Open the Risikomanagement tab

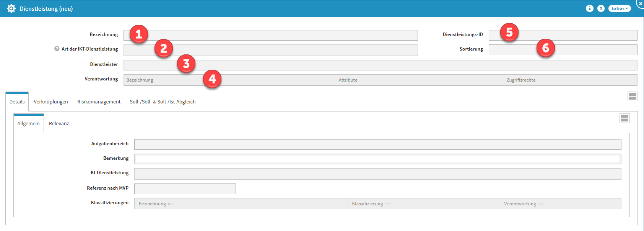point(99,102)
